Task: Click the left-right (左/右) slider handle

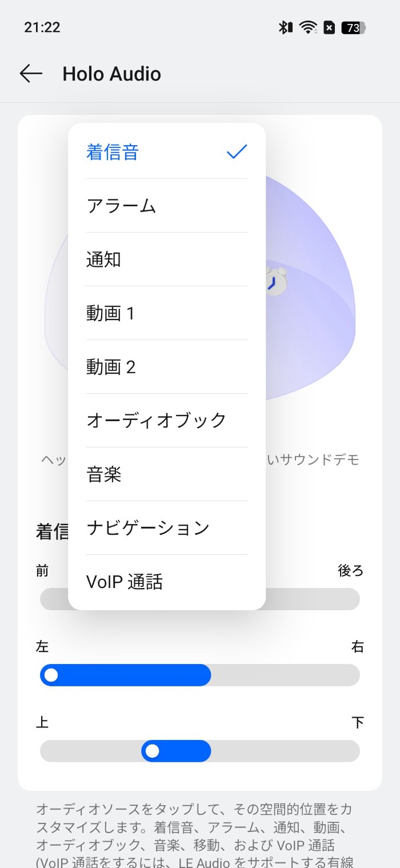Action: [x=51, y=675]
